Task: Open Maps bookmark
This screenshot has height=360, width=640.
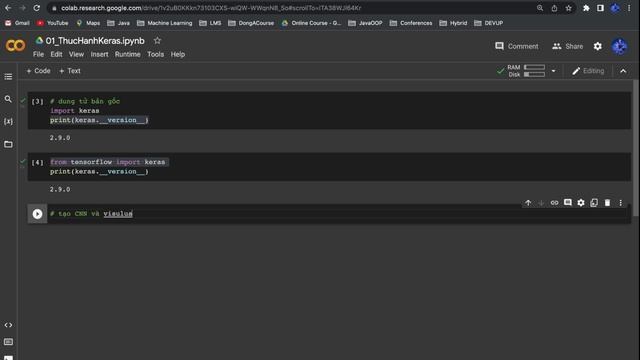Action: (x=88, y=23)
